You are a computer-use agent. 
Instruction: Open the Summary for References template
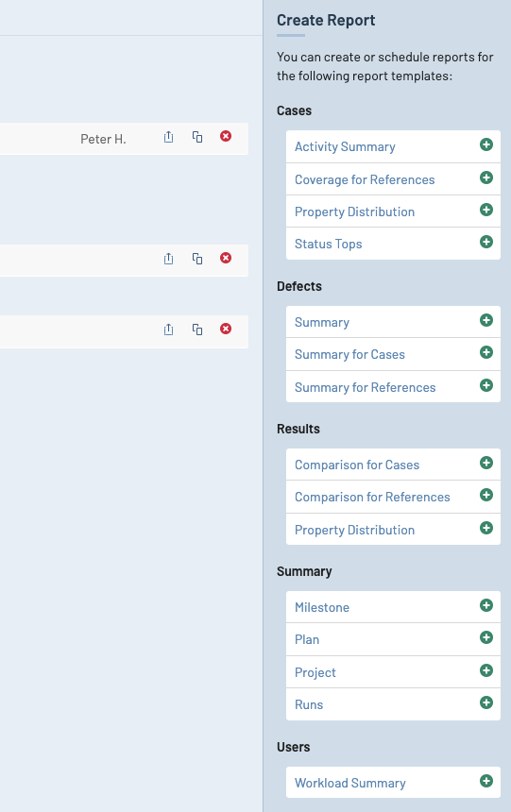click(365, 387)
